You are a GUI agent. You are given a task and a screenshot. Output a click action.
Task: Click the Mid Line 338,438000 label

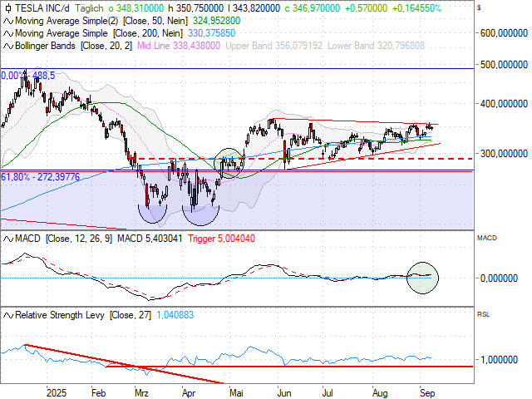pos(179,47)
